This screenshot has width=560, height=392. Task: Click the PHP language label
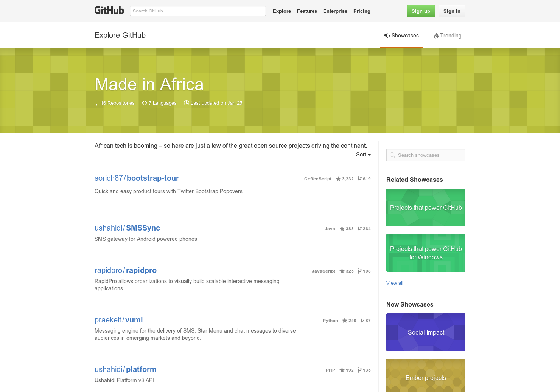click(330, 370)
